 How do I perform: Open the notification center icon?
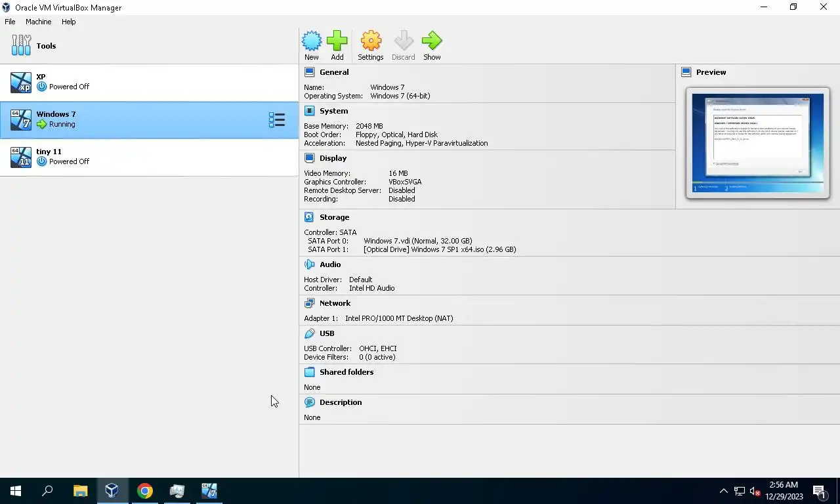pos(820,491)
